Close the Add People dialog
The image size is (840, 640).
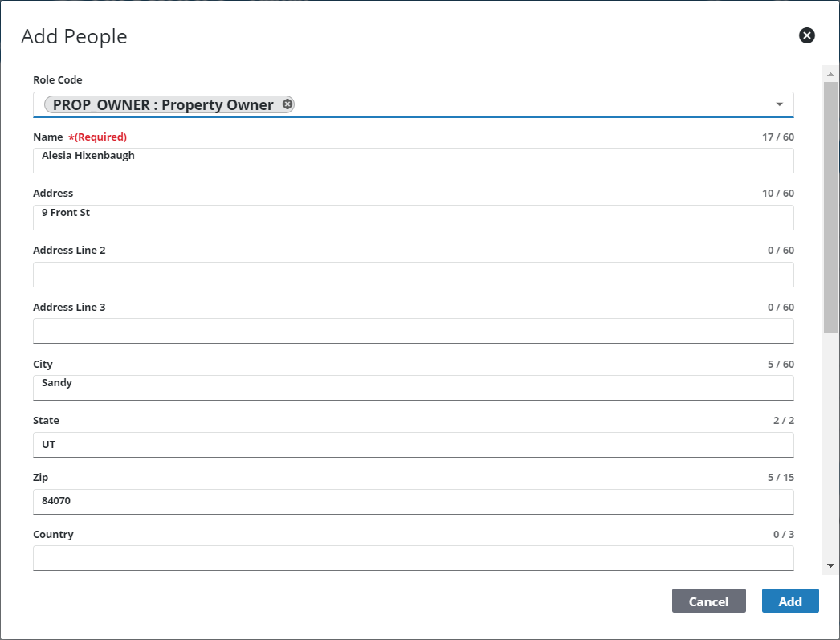(807, 35)
